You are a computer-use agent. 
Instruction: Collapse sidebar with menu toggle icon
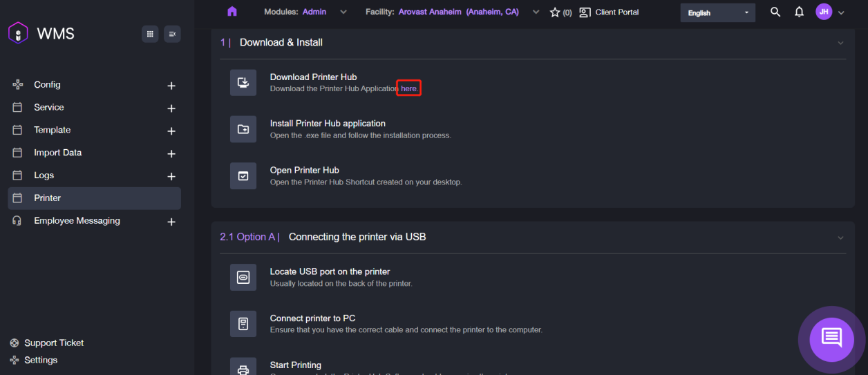[172, 34]
